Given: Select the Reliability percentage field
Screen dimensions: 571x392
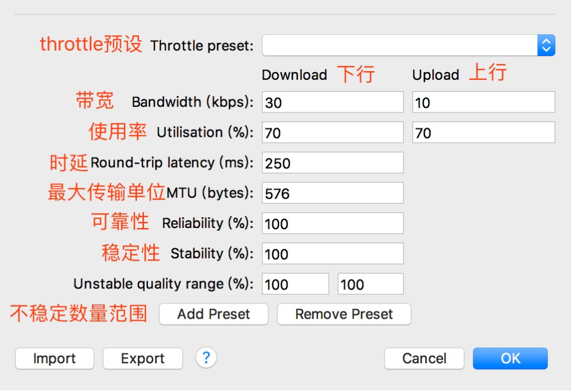Looking at the screenshot, I should (332, 223).
